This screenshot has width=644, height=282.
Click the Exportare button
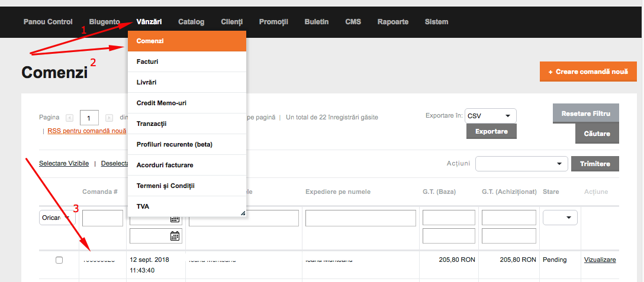pos(491,131)
